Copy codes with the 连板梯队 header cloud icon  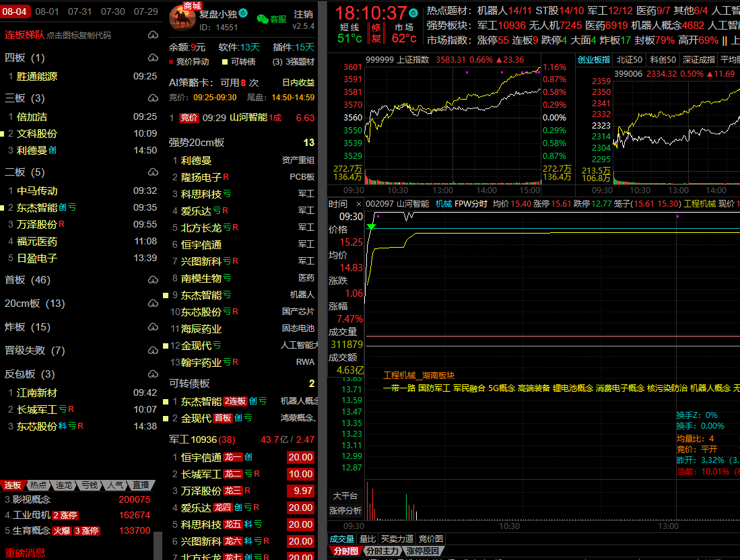(x=153, y=35)
